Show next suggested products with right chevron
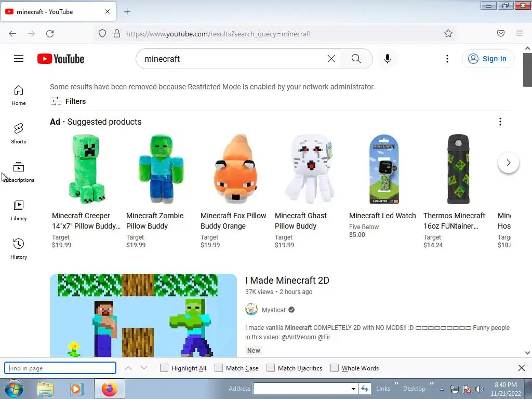This screenshot has width=532, height=399. tap(508, 163)
